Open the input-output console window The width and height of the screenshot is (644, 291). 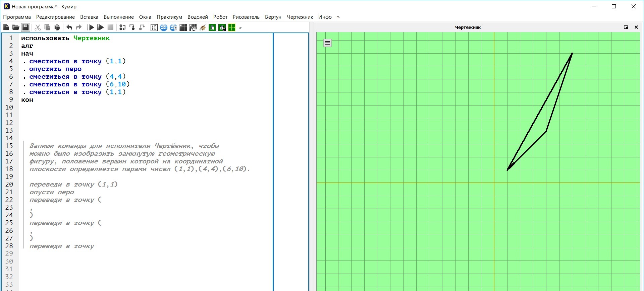(x=154, y=27)
